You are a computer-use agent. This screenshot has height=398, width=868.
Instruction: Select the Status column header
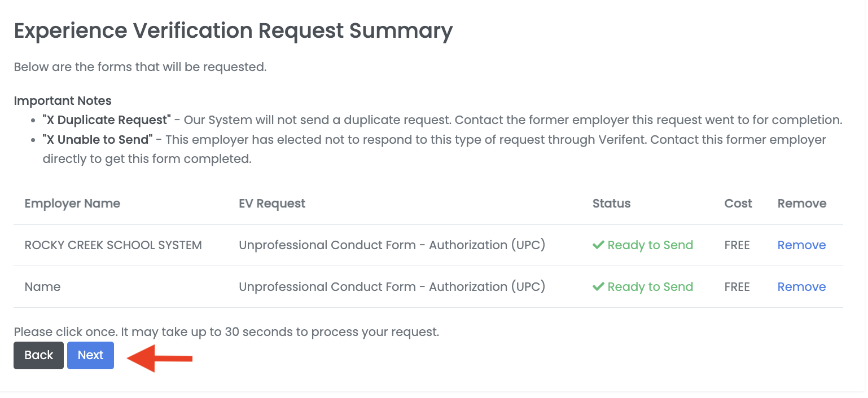pyautogui.click(x=611, y=203)
